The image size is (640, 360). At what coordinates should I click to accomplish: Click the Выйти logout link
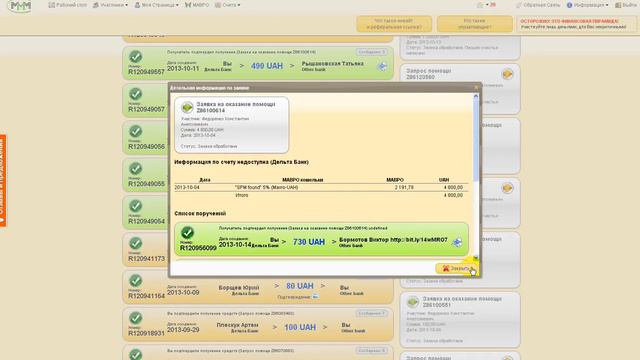coord(626,5)
